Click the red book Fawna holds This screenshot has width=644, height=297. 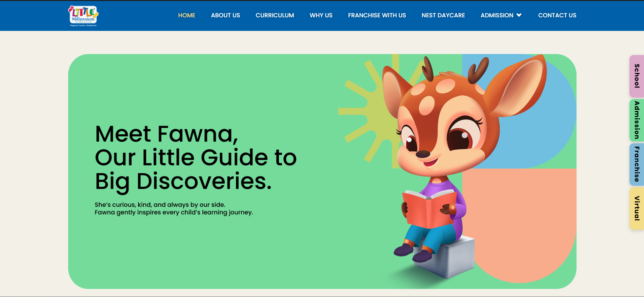pos(429,209)
